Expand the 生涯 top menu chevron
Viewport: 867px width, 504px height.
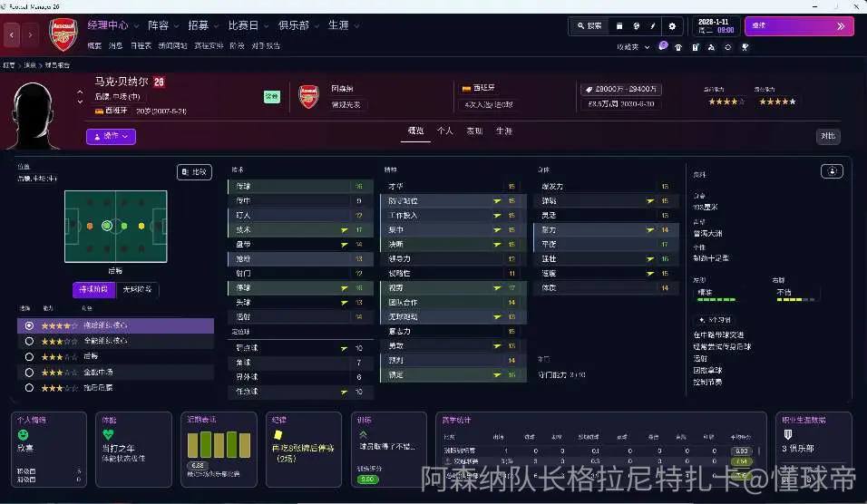[356, 26]
